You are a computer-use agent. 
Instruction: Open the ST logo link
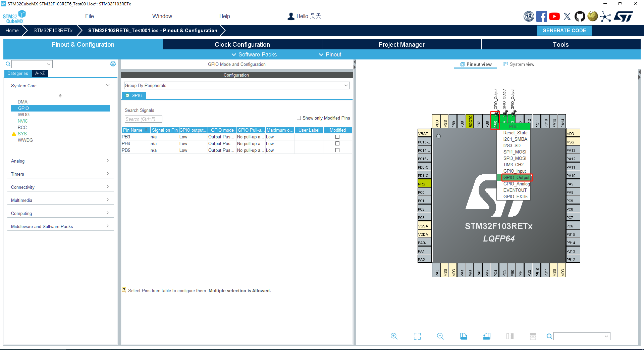(x=624, y=16)
